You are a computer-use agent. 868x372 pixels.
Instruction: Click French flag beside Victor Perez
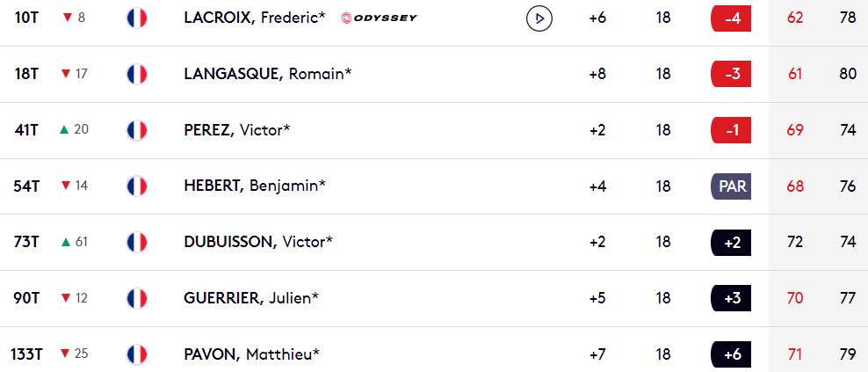click(137, 130)
